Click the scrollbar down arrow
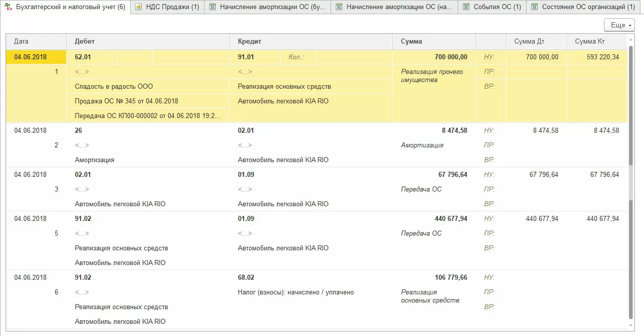 click(631, 326)
